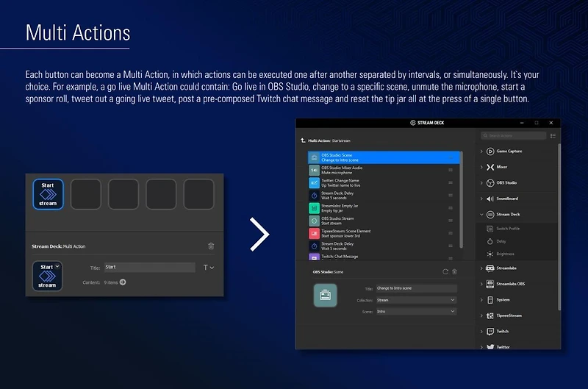Select Twitch Chat Message action row
Viewport: 588px width, 389px height.
click(x=384, y=257)
